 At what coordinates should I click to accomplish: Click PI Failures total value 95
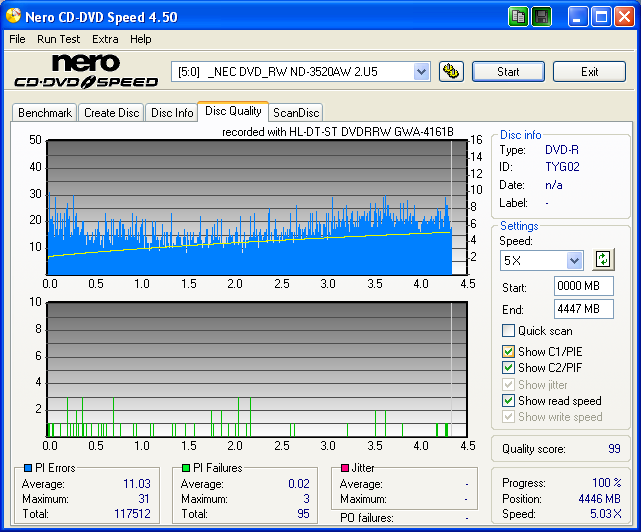(x=303, y=513)
